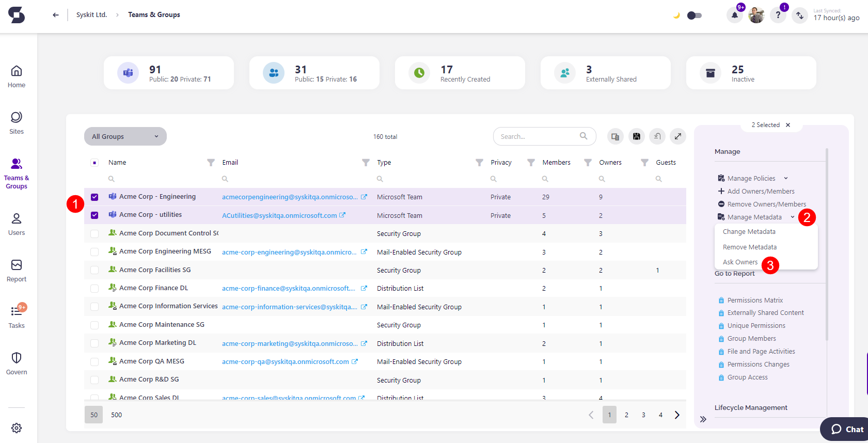868x443 pixels.
Task: Open the 17 Recently Created card
Action: (460, 73)
